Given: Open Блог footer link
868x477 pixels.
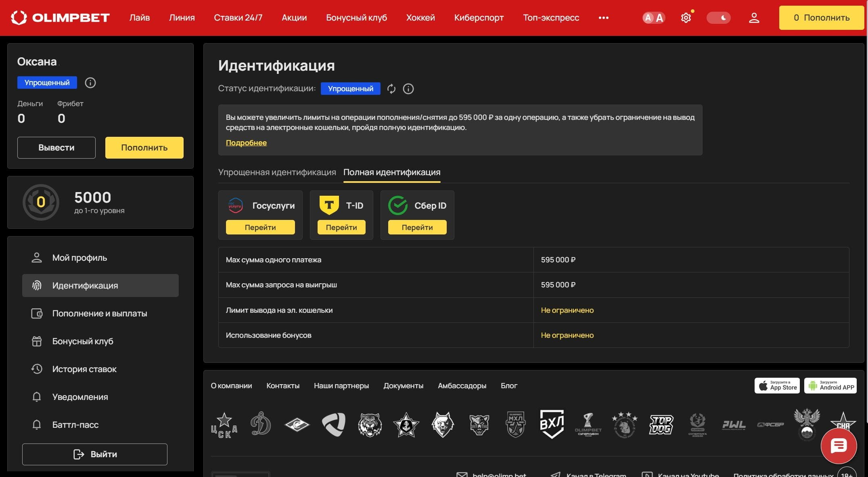Looking at the screenshot, I should pyautogui.click(x=509, y=386).
